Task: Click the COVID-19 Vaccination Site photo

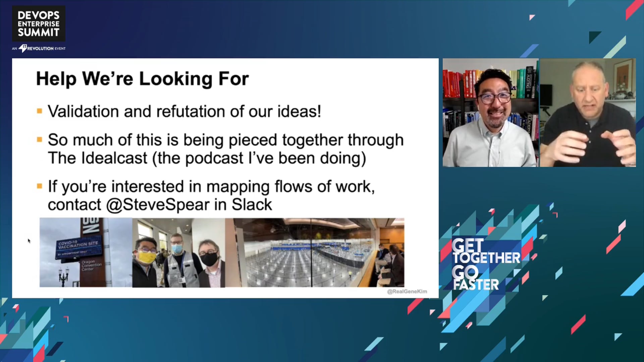Action: 86,252
